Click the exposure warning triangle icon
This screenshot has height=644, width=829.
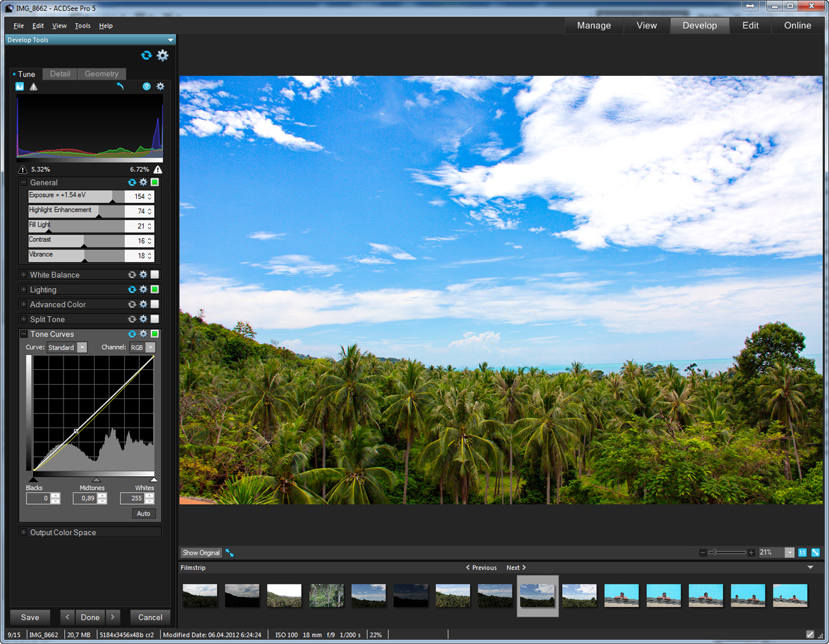coord(34,86)
